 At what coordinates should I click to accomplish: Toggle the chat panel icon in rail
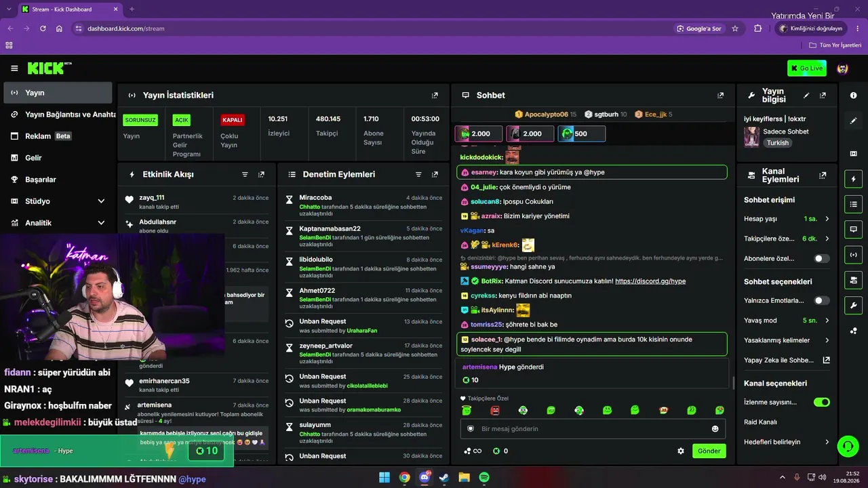pos(853,229)
